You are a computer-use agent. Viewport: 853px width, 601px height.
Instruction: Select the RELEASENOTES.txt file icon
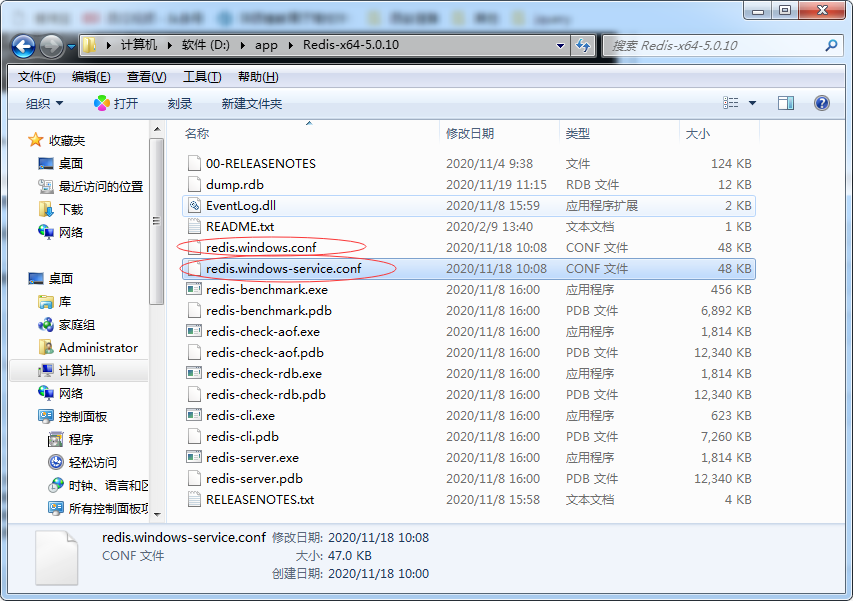coord(194,499)
